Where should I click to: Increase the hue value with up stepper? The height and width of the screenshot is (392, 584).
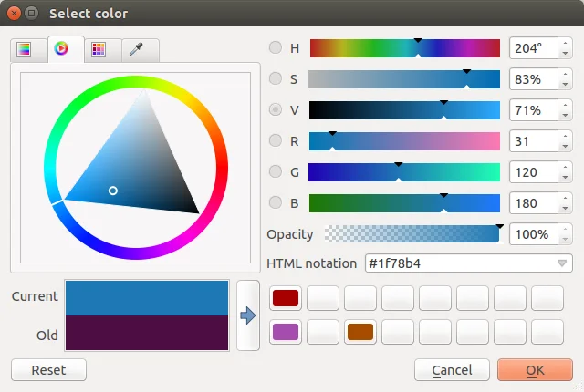click(565, 43)
